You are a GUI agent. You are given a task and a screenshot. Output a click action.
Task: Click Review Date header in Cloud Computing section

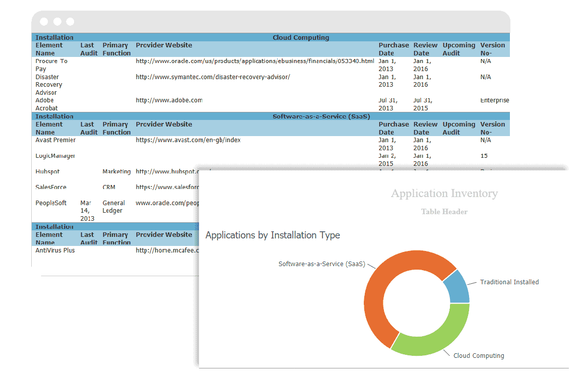tap(425, 49)
